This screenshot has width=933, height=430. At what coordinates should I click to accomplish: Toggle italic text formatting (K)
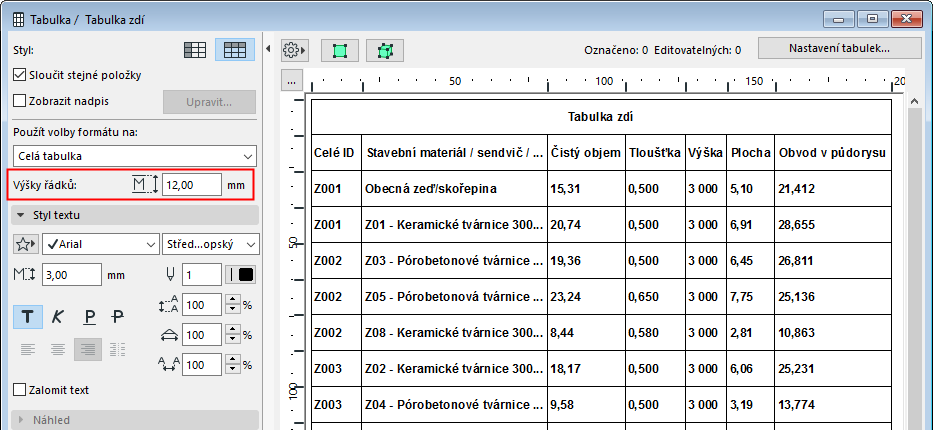pyautogui.click(x=57, y=316)
